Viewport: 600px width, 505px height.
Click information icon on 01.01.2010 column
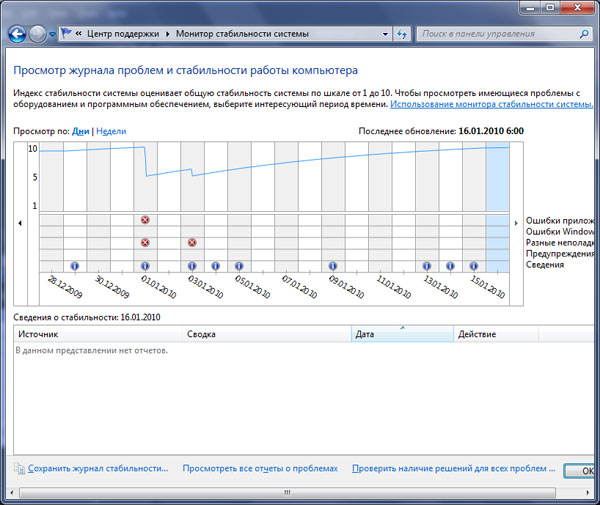pyautogui.click(x=145, y=266)
